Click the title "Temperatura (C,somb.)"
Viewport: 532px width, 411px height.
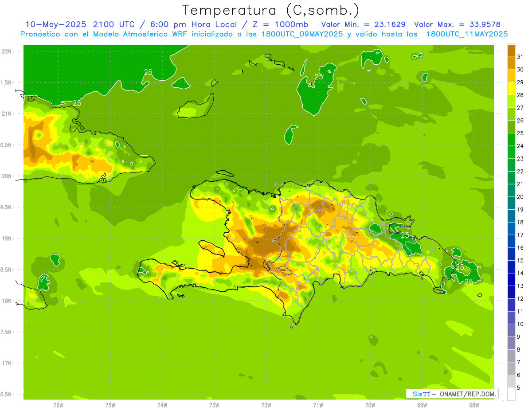pyautogui.click(x=270, y=10)
